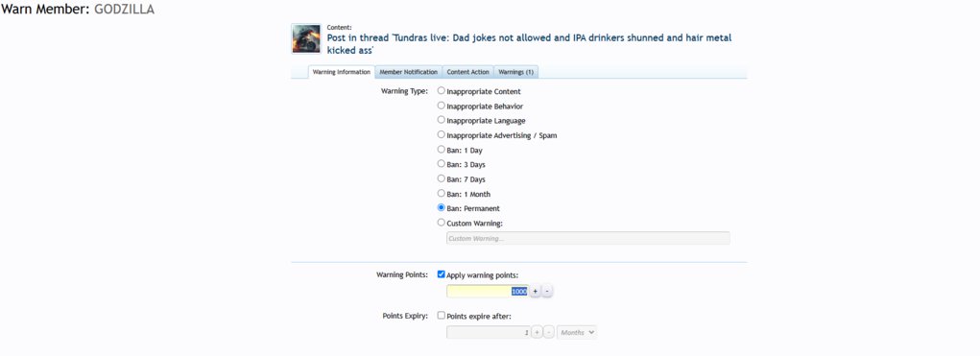Click the 'Points Expiry:' label
The image size is (980, 356).
(x=405, y=316)
